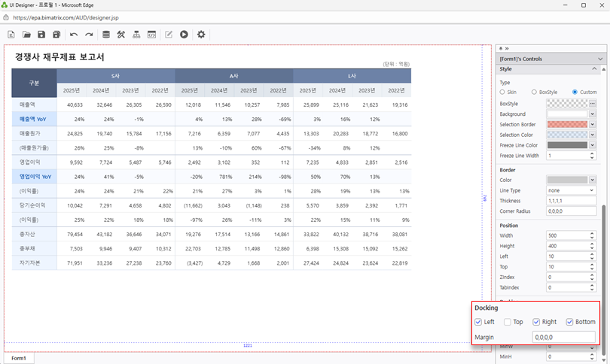Select the BoxStyle type radio button
This screenshot has width=610, height=364.
pos(533,92)
